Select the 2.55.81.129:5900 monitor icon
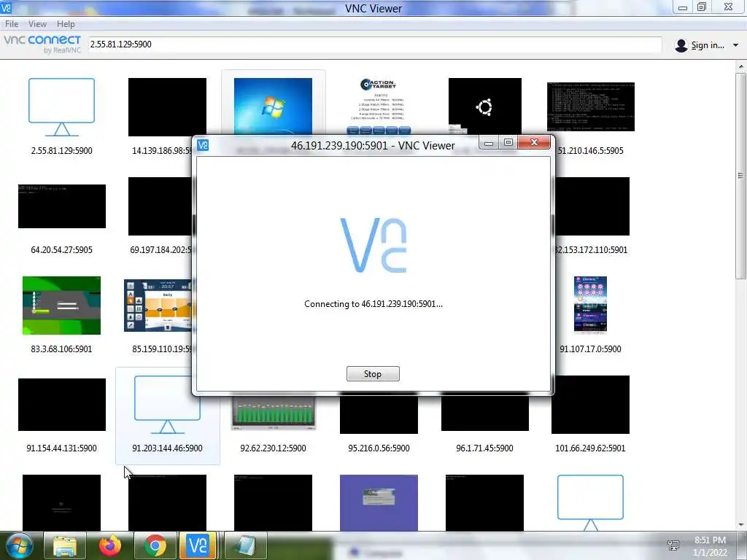This screenshot has height=560, width=747. pos(61,107)
